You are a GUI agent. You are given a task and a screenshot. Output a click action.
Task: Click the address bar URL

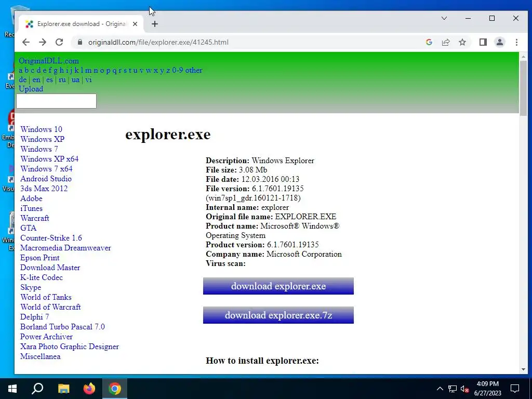(158, 42)
